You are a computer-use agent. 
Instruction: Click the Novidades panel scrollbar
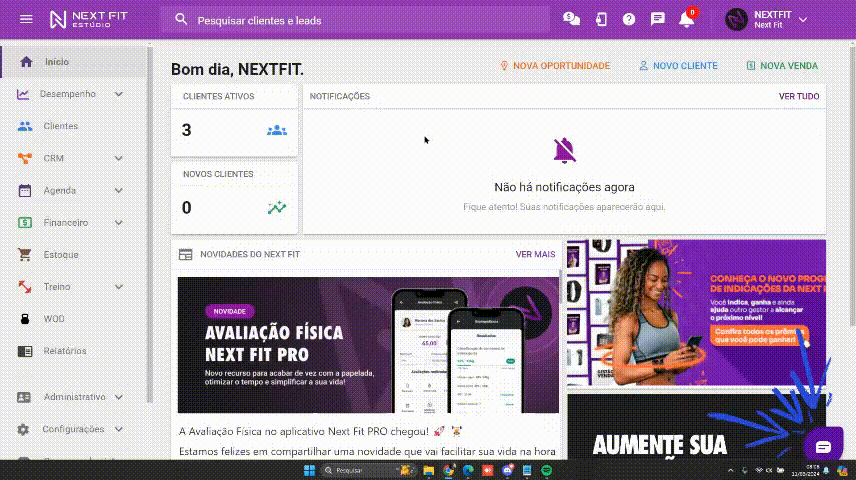(x=561, y=287)
